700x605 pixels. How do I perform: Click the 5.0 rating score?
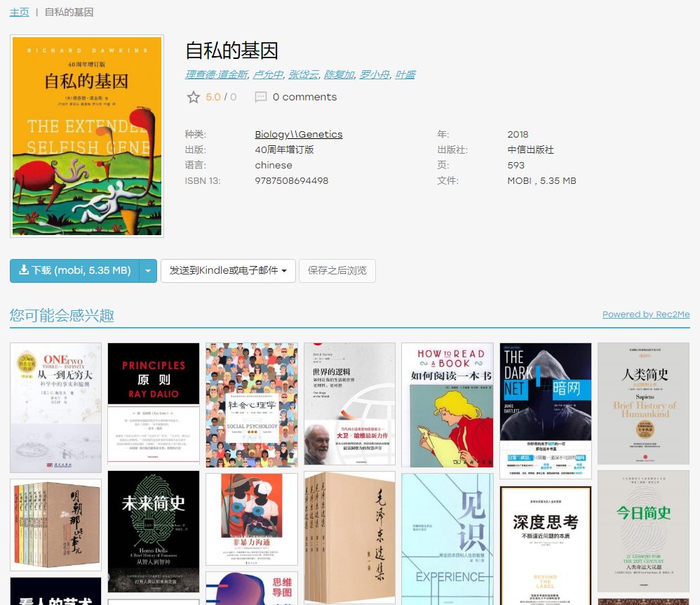[x=213, y=97]
